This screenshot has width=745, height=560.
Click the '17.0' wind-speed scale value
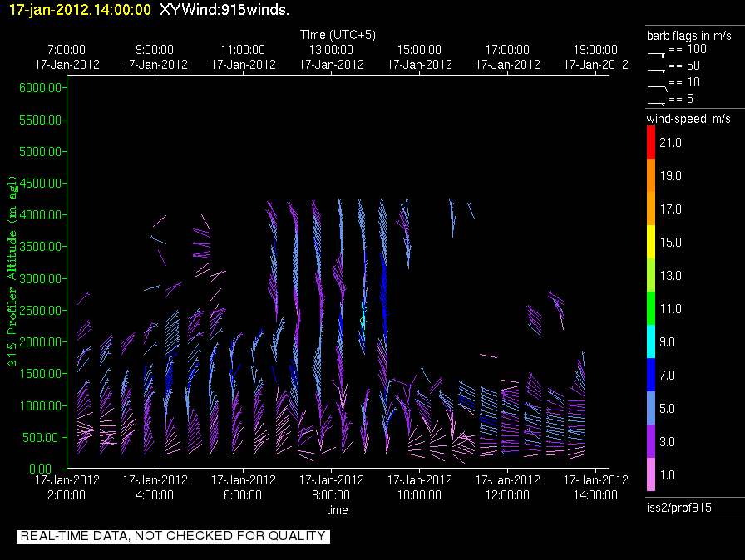click(670, 209)
